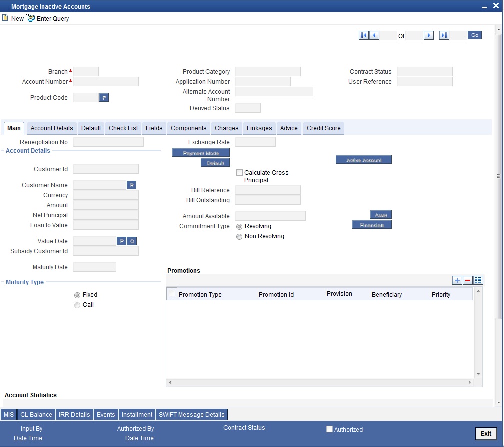The height and width of the screenshot is (447, 504).
Task: Open the Check List tab
Action: [123, 128]
